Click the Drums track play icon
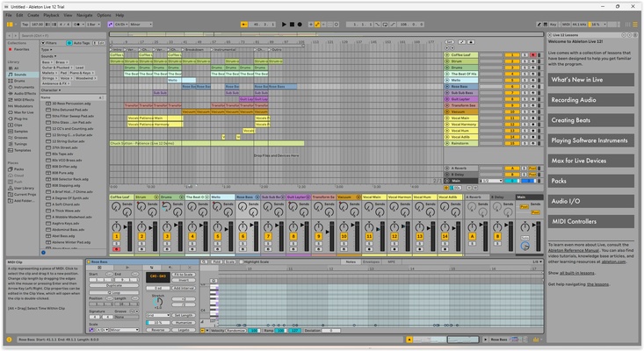The width and height of the screenshot is (644, 351). coord(447,68)
